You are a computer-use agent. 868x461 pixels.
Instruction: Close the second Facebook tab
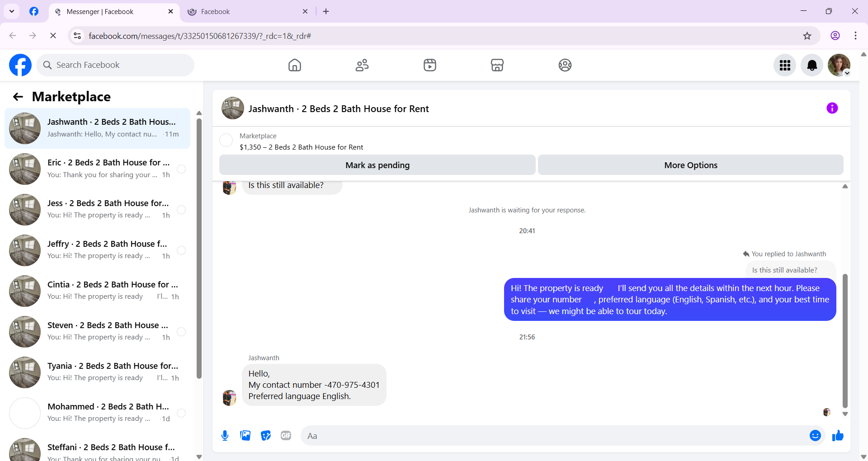pyautogui.click(x=305, y=11)
